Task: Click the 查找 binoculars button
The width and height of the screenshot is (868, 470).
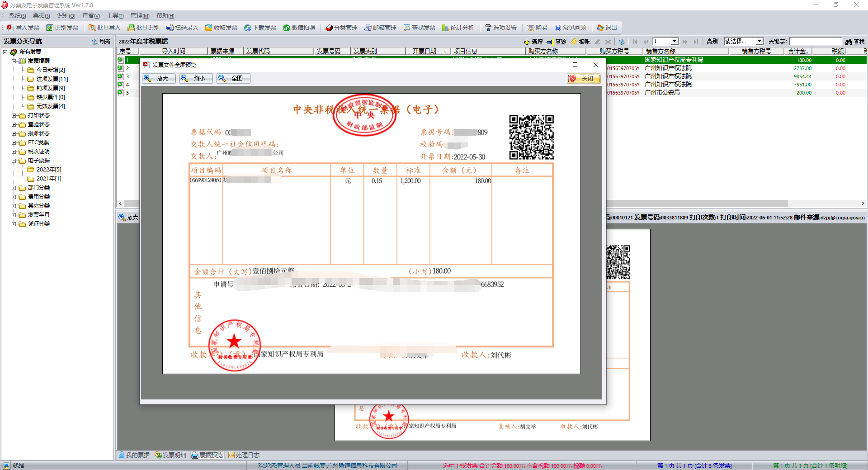Action: pos(854,41)
